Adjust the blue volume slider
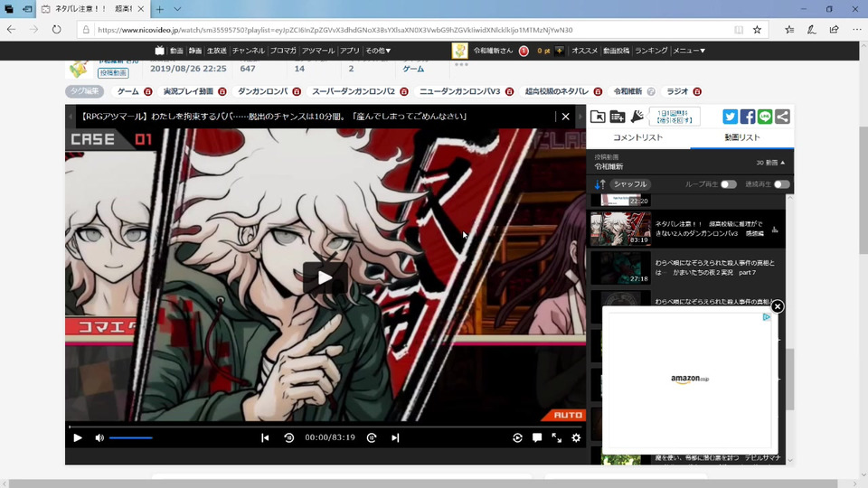Viewport: 868px width, 488px height. [x=130, y=437]
